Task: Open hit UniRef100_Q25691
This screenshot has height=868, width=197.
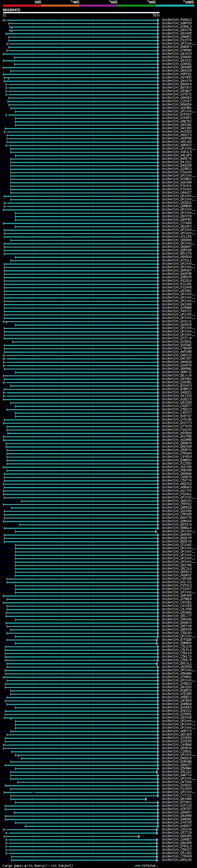Action: coord(177,714)
